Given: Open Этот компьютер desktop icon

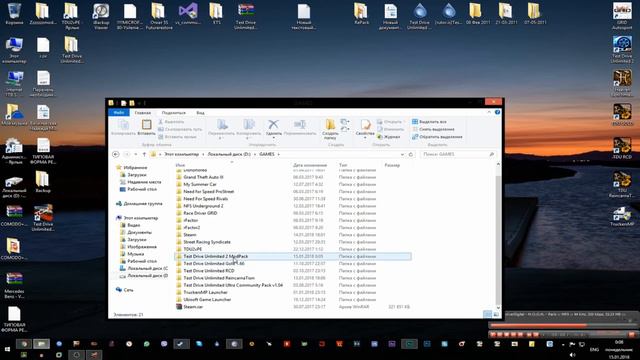Looking at the screenshot, I should pyautogui.click(x=14, y=50).
